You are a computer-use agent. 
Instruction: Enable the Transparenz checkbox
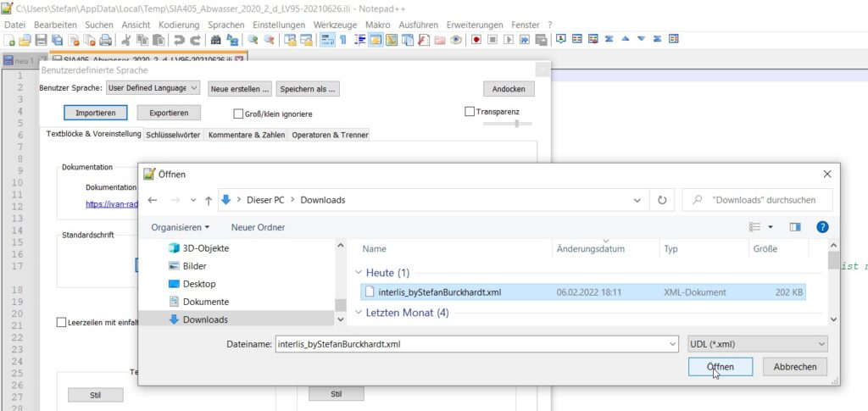click(x=470, y=112)
